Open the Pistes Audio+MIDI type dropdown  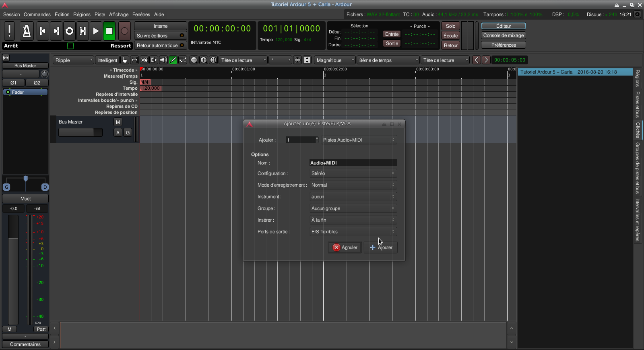coord(359,140)
